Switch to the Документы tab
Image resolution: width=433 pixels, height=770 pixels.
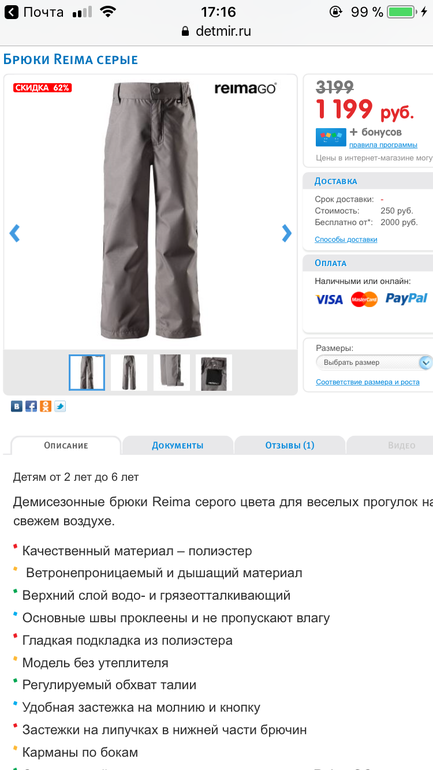pyautogui.click(x=177, y=445)
